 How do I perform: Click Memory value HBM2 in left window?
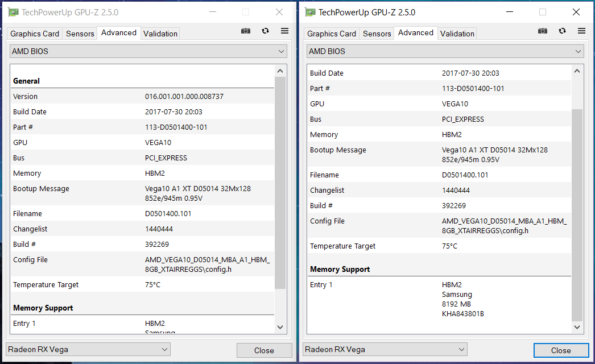(155, 173)
